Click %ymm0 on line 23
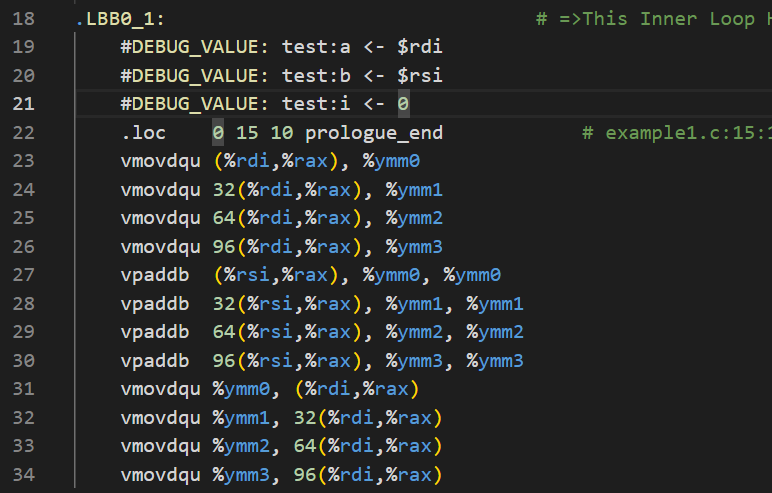The height and width of the screenshot is (493, 772). coord(391,161)
